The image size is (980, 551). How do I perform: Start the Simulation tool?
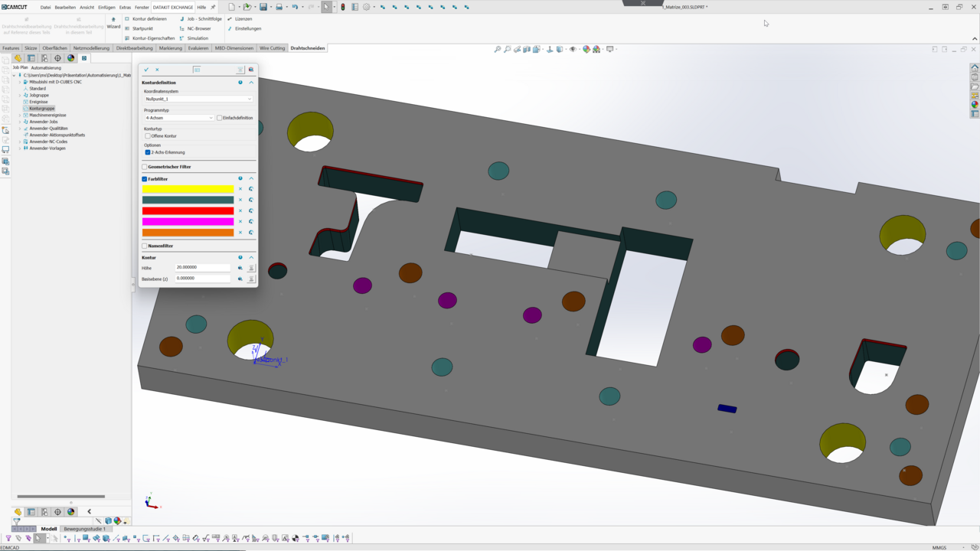pyautogui.click(x=198, y=38)
